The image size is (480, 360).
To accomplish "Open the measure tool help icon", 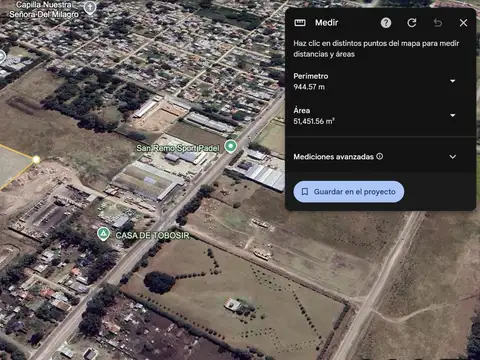I will [x=386, y=23].
